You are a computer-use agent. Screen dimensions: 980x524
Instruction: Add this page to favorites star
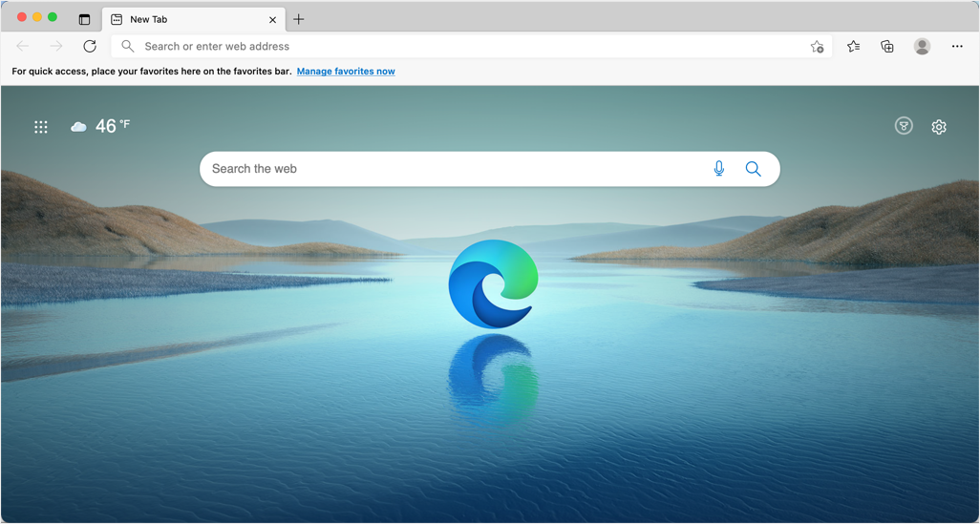tap(817, 46)
